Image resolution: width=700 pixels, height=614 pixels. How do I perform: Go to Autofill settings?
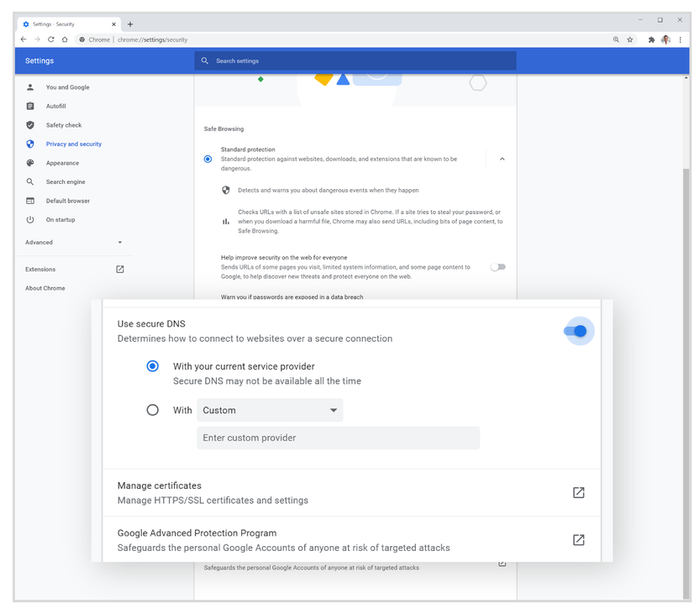pos(55,106)
